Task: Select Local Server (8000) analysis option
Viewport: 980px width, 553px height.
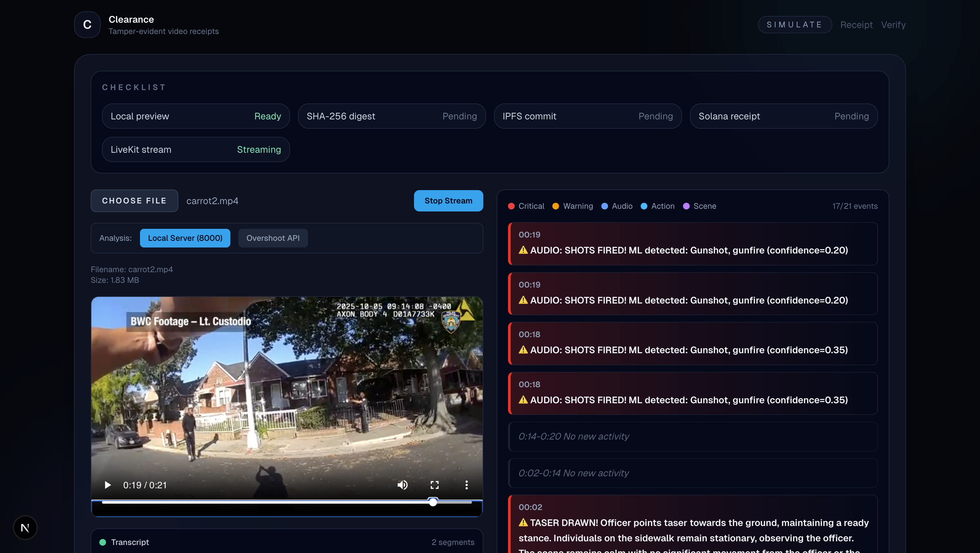Action: [185, 238]
